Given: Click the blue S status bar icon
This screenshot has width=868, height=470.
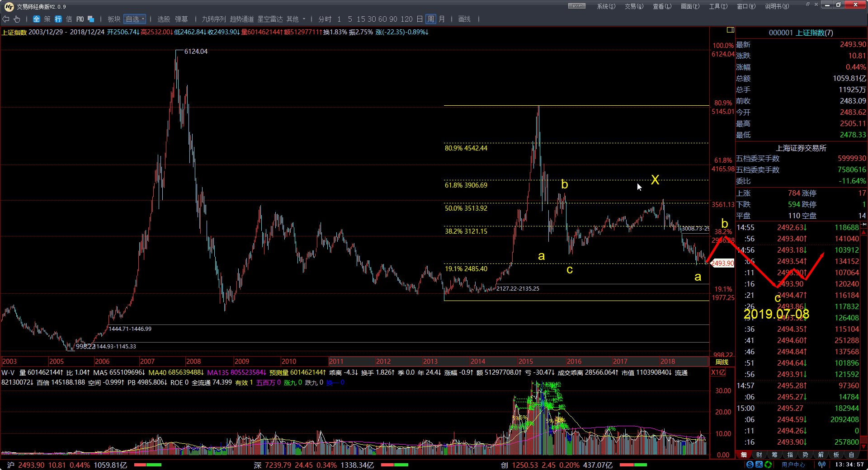Looking at the screenshot, I should click(x=750, y=465).
